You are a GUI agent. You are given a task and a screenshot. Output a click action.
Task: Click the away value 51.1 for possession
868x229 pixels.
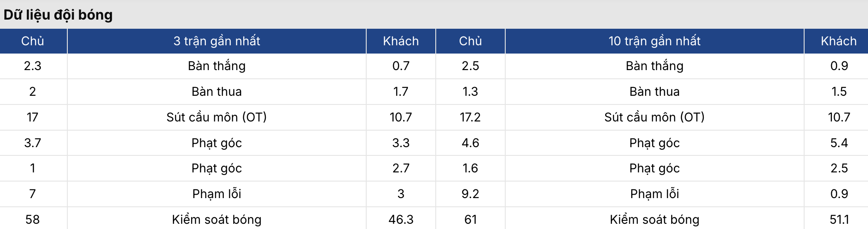coord(839,219)
